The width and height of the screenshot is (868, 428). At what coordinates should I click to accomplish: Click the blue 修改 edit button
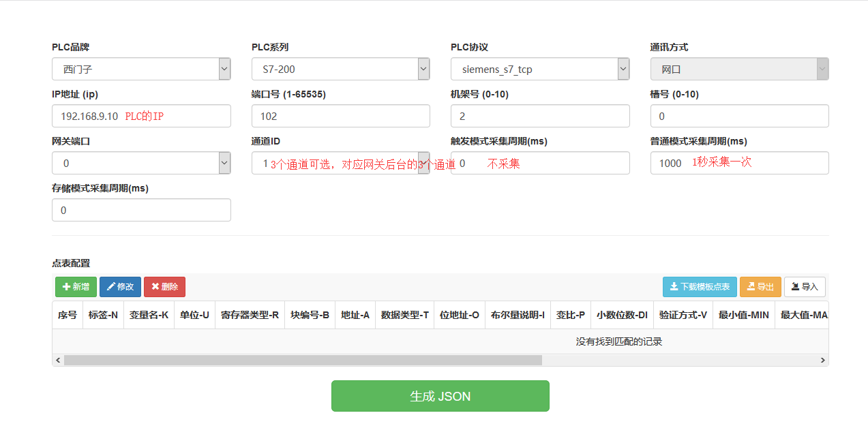[120, 287]
